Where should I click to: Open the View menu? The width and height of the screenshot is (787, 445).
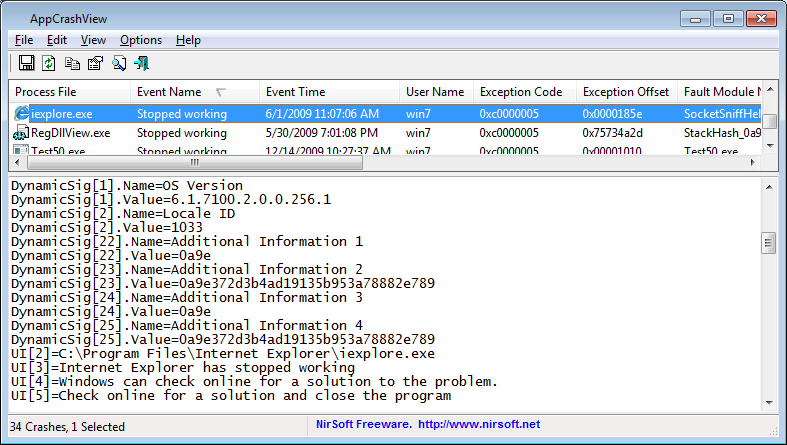(93, 40)
